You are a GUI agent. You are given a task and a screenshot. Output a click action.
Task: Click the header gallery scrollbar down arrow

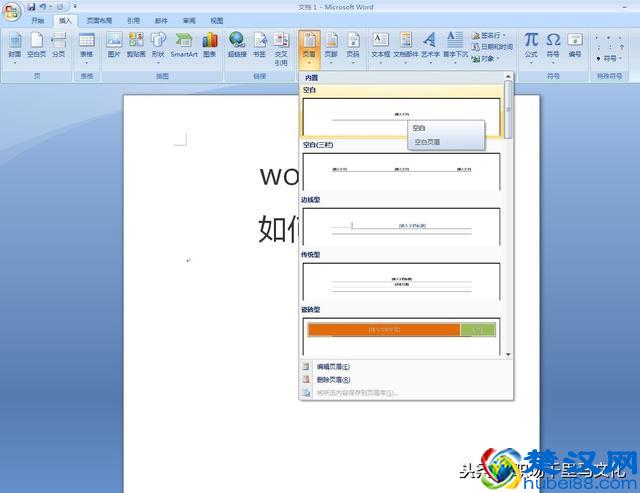pos(508,354)
